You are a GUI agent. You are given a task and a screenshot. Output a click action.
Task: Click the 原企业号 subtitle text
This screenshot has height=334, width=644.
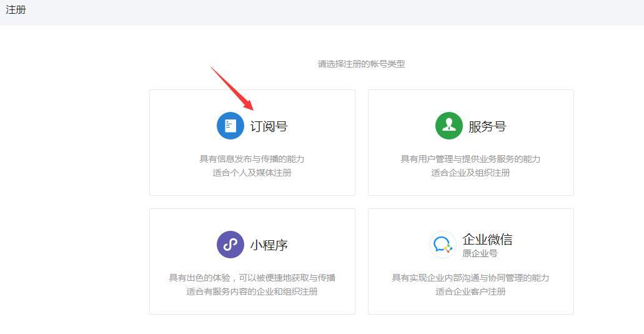tap(480, 253)
